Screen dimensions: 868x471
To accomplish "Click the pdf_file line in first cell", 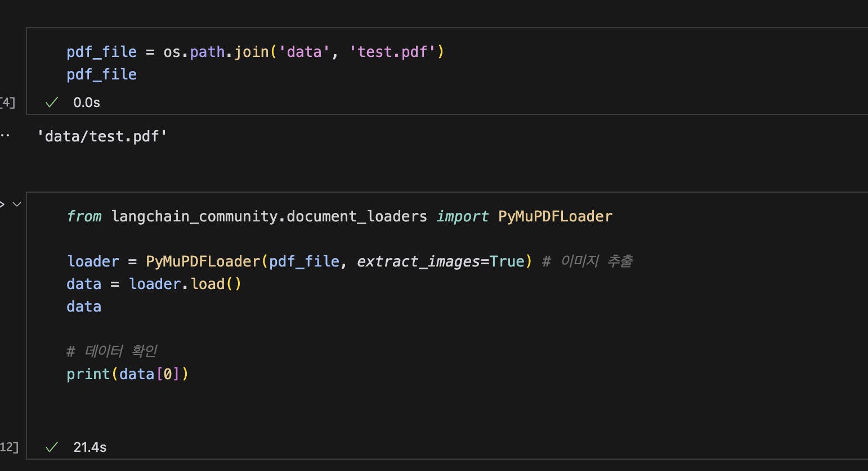I will [102, 74].
